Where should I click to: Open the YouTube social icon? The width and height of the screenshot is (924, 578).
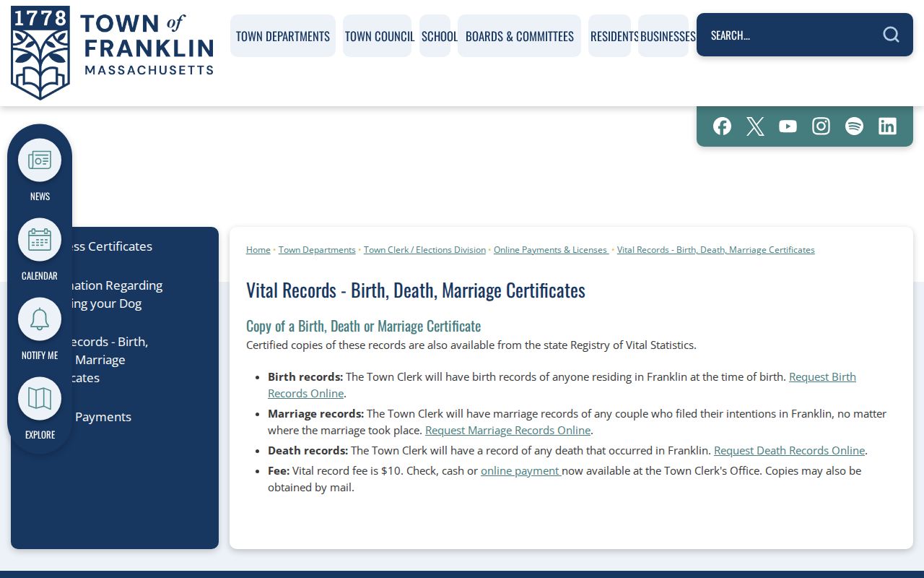pyautogui.click(x=788, y=126)
